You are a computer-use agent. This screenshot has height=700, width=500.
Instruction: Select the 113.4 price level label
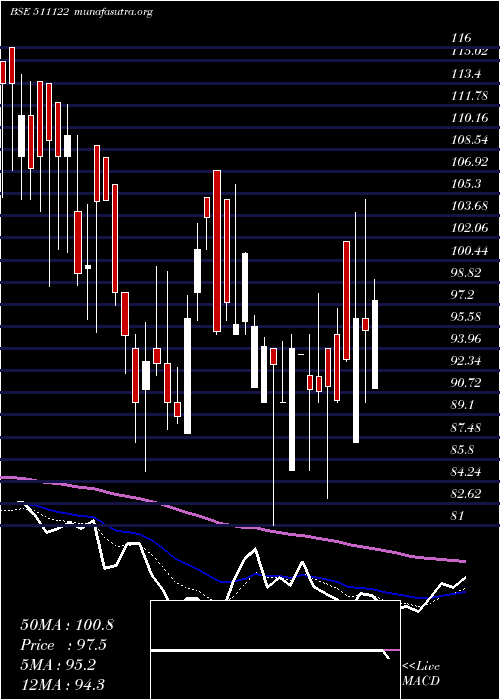point(466,74)
